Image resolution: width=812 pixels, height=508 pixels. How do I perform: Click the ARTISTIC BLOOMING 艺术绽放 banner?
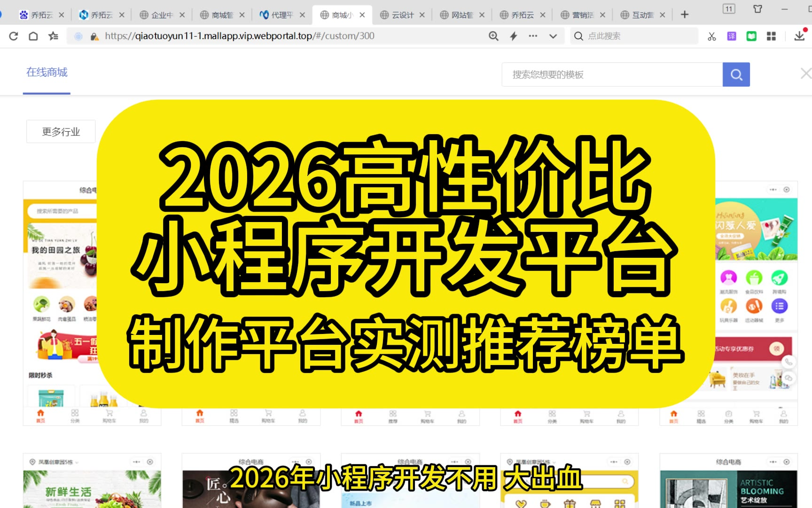(728, 489)
